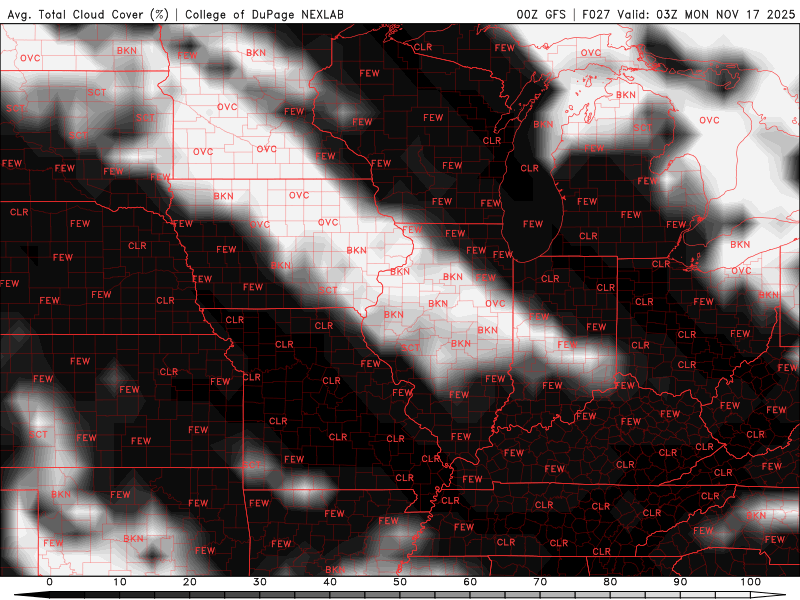Click the 'College of DuPage NEXLAB' text
This screenshot has width=800, height=600.
pos(264,14)
